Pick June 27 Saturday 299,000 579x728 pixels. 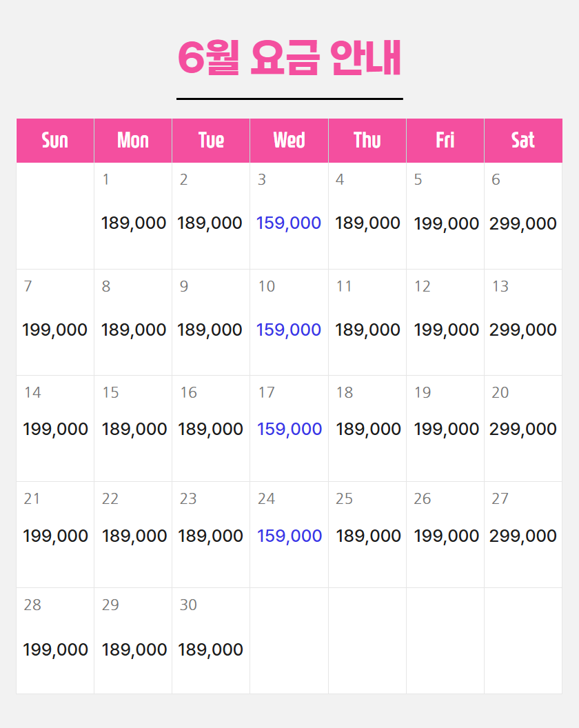[x=523, y=536]
